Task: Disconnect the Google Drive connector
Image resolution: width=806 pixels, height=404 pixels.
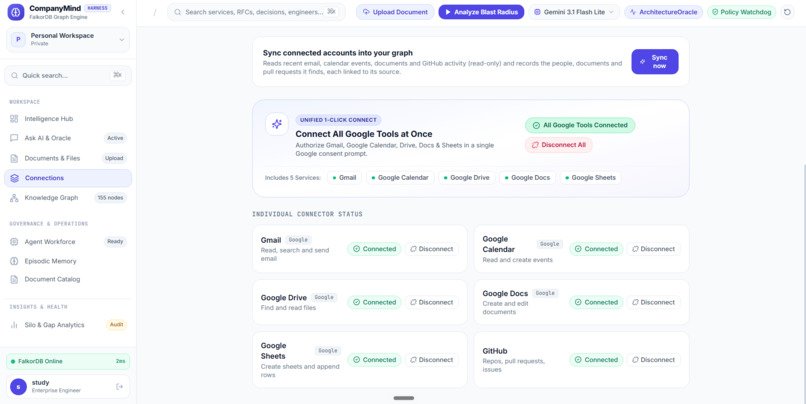Action: (x=432, y=302)
